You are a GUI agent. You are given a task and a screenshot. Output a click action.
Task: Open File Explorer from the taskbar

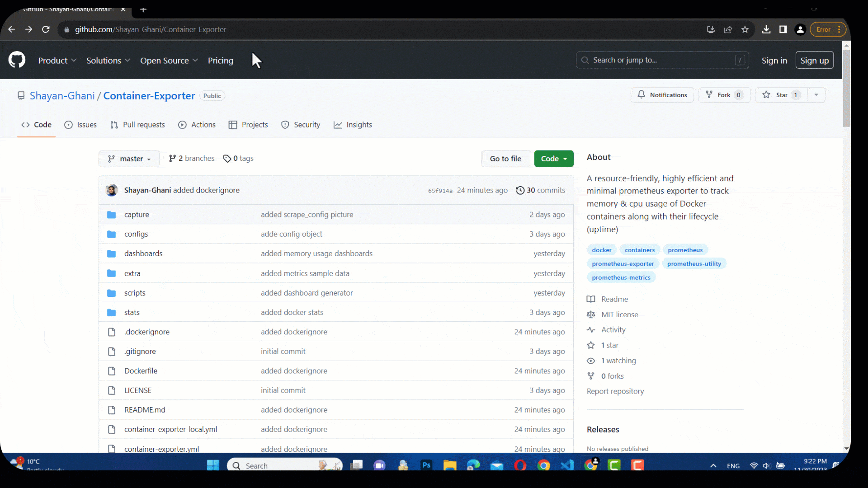point(450,465)
